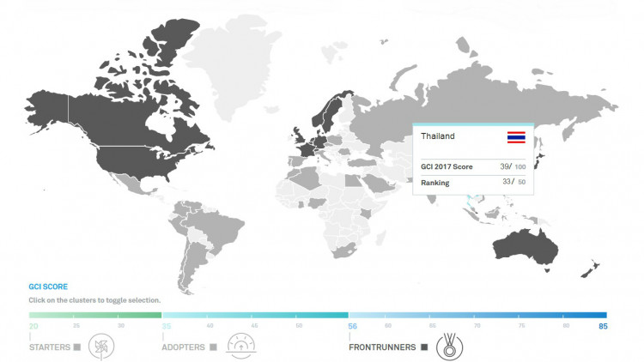This screenshot has height=362, width=644.
Task: Click the Adopters gauge icon
Action: [x=241, y=346]
